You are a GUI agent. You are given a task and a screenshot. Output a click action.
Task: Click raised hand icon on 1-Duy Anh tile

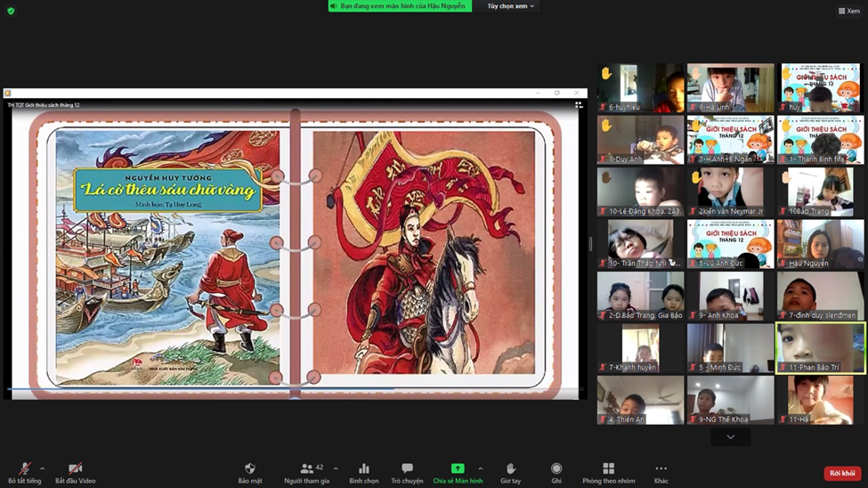pos(606,126)
